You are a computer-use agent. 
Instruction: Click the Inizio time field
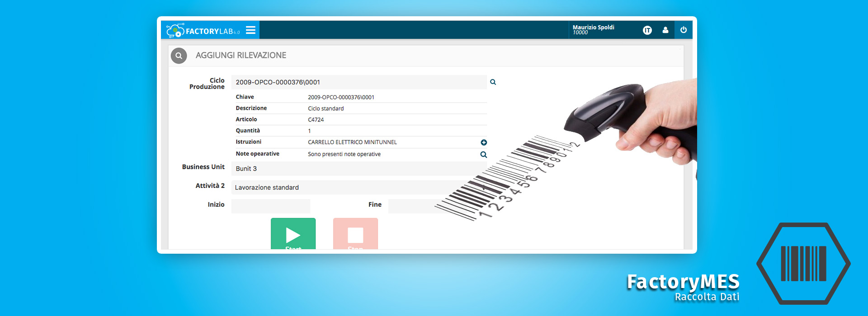point(271,206)
